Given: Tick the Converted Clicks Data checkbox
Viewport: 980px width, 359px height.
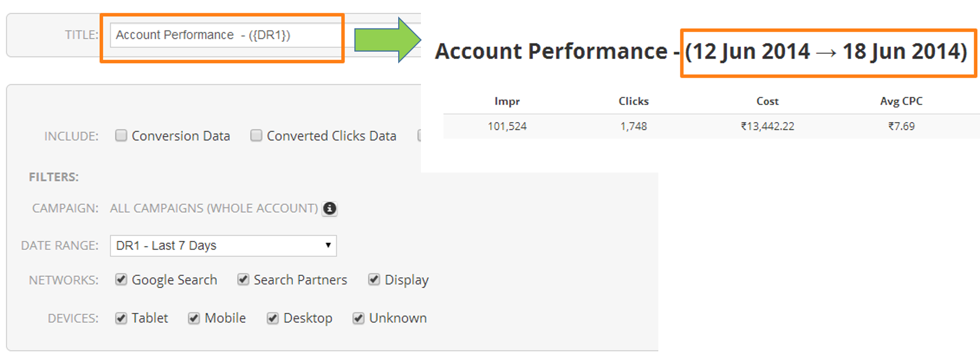Looking at the screenshot, I should pos(256,135).
